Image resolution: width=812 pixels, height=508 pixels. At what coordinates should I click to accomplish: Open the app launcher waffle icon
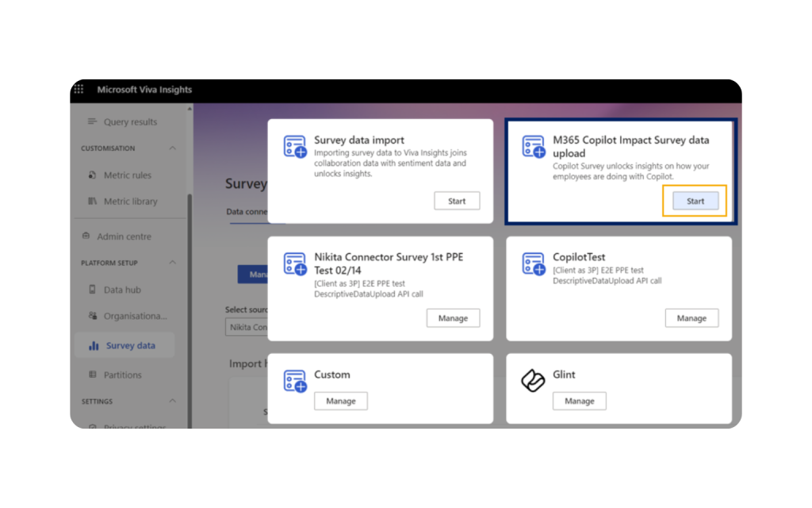pos(79,90)
